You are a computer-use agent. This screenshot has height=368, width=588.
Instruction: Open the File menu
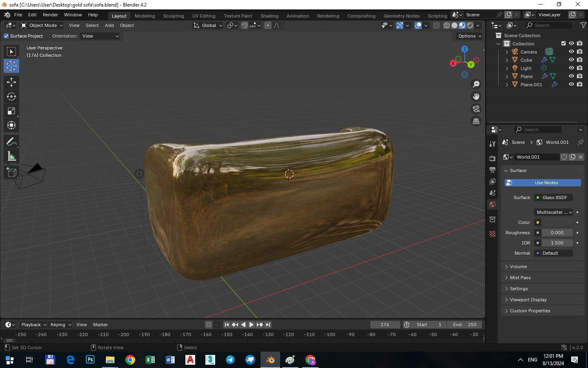18,15
